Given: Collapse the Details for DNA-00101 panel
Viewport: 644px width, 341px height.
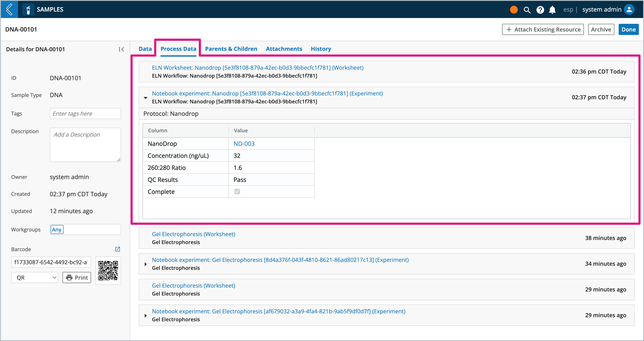Looking at the screenshot, I should [122, 49].
